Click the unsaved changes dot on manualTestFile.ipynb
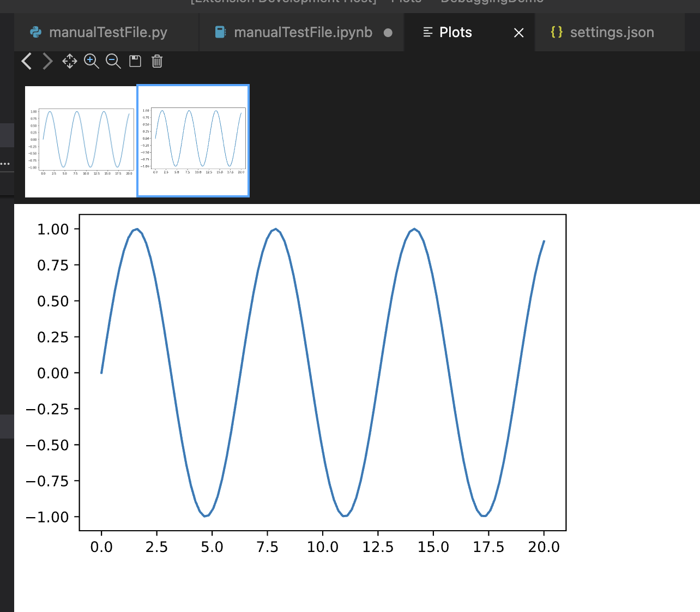 (388, 33)
